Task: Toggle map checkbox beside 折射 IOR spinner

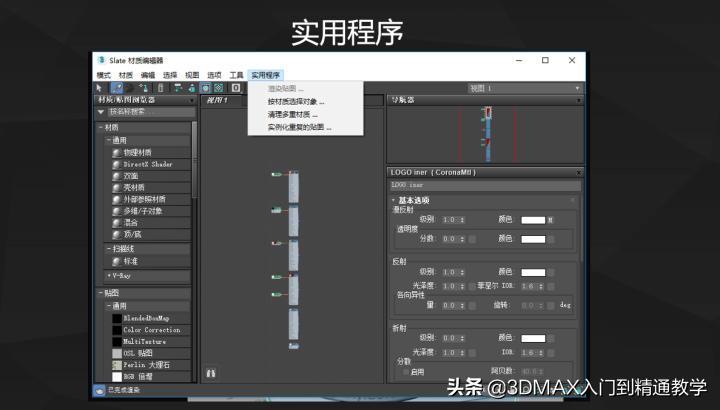Action: click(551, 353)
